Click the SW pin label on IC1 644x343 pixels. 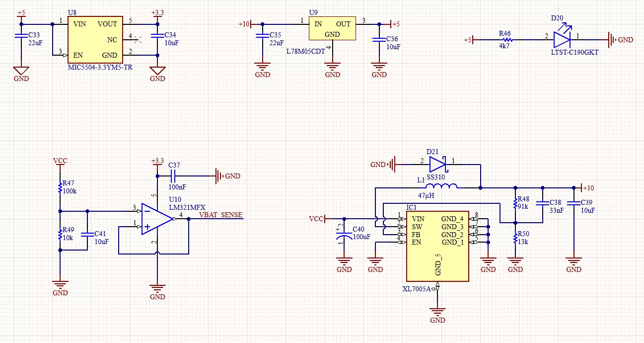pos(417,227)
